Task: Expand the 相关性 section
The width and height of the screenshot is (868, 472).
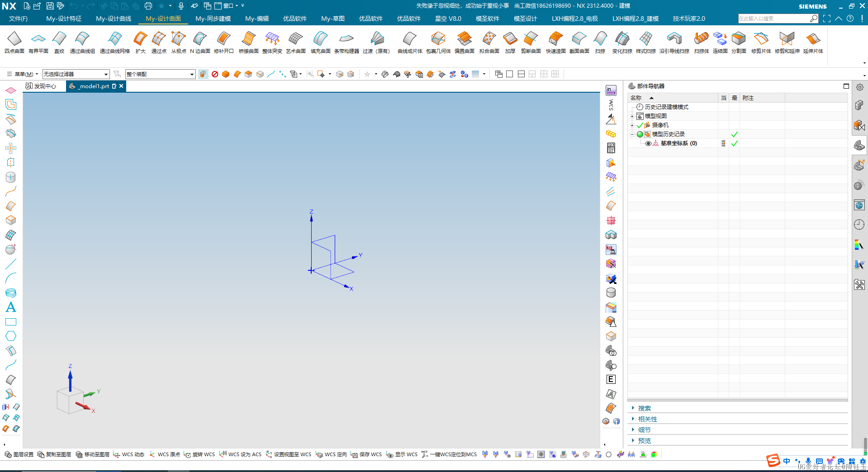Action: pos(633,419)
